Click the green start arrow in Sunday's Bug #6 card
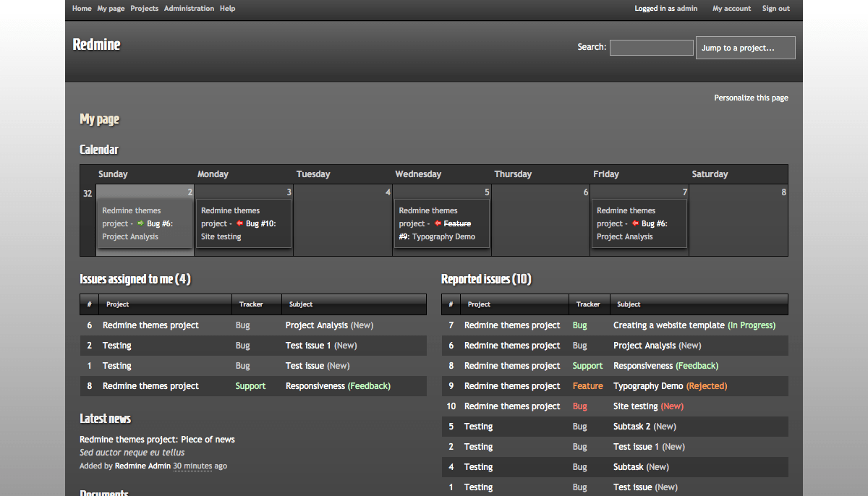Screen dimensions: 868x496 click(140, 224)
